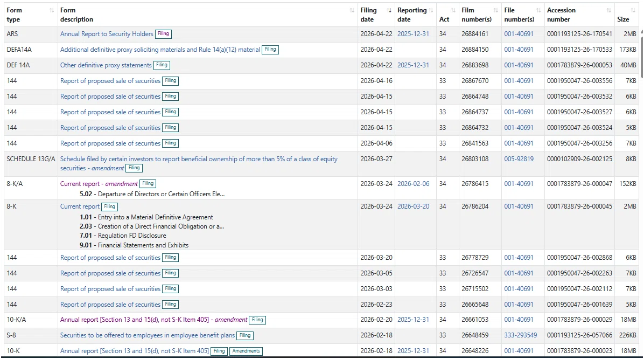Viewport: 644px width, 359px height.
Task: Open the 10-K Annual report link
Action: pos(134,351)
